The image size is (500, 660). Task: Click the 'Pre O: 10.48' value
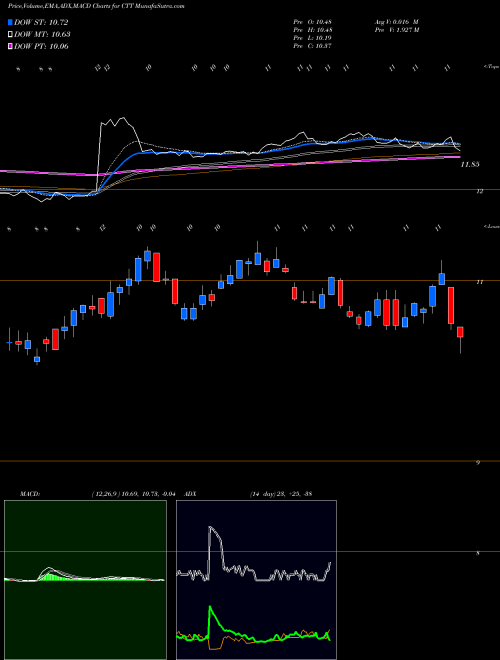tap(312, 21)
